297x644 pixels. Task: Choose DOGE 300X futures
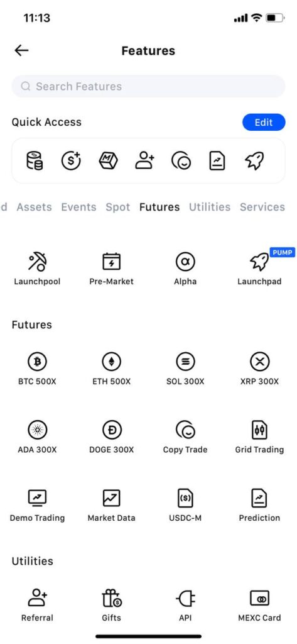[x=111, y=437]
